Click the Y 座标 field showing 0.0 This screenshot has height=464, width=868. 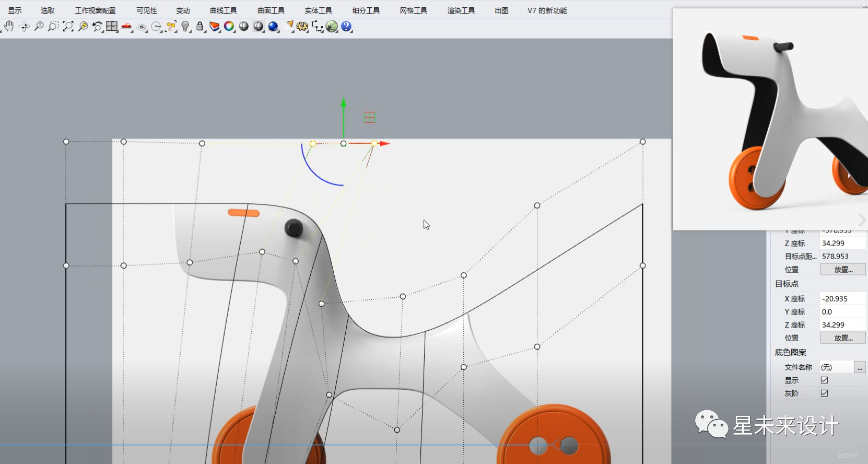pos(843,312)
